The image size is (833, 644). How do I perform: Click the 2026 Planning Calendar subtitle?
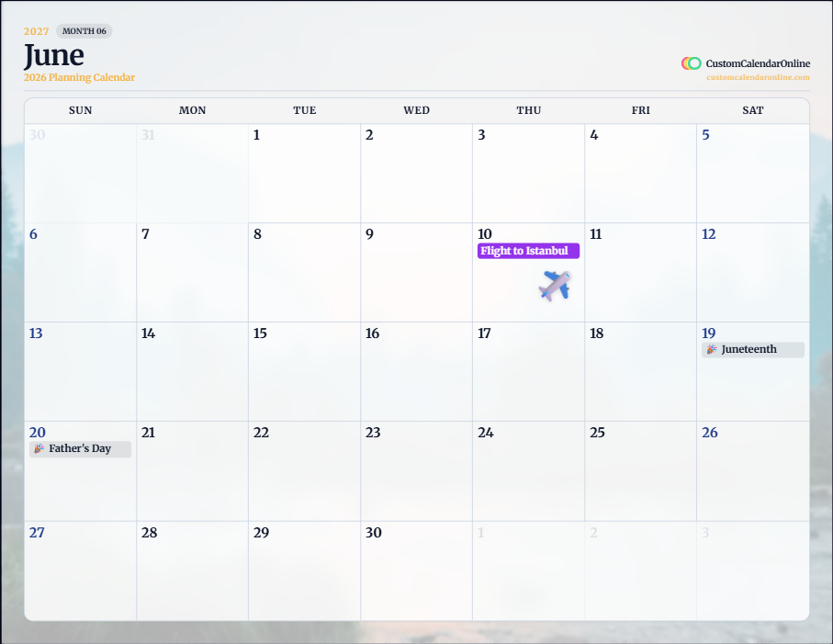coord(79,77)
